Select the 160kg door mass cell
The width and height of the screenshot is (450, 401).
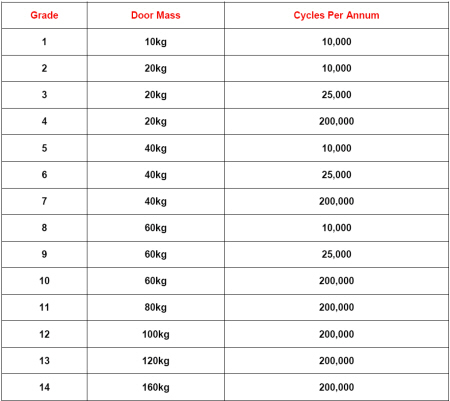156,387
